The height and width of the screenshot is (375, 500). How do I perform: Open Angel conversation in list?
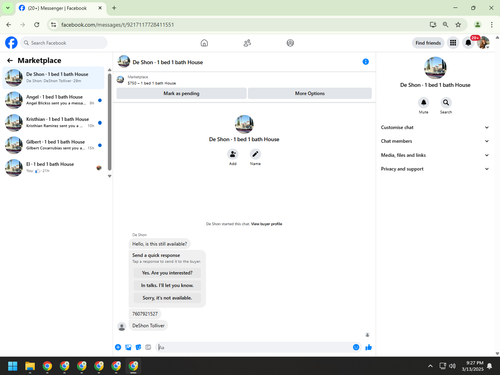53,100
